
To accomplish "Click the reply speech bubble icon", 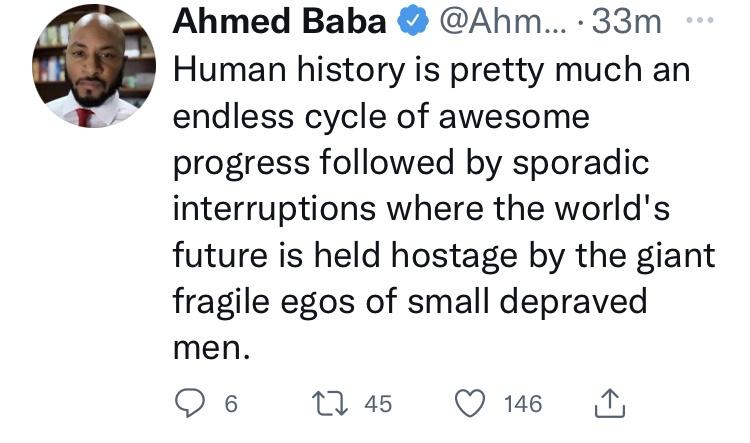I will click(x=190, y=404).
